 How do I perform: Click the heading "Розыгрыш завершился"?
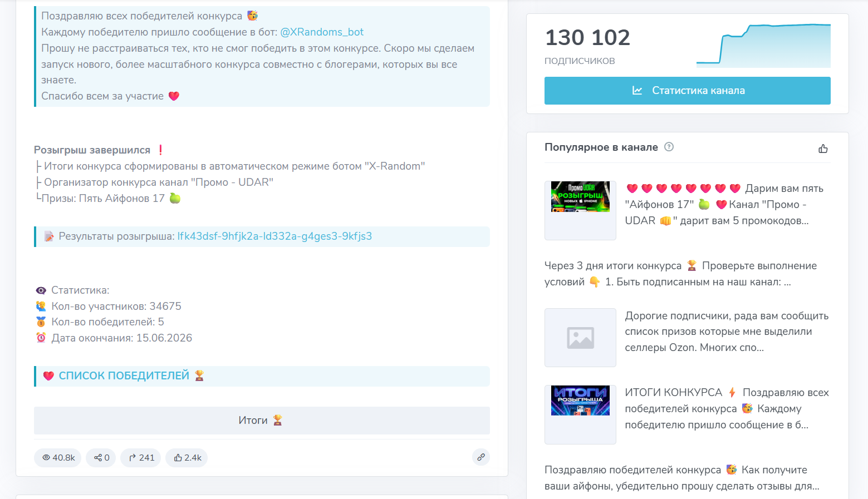pyautogui.click(x=92, y=150)
